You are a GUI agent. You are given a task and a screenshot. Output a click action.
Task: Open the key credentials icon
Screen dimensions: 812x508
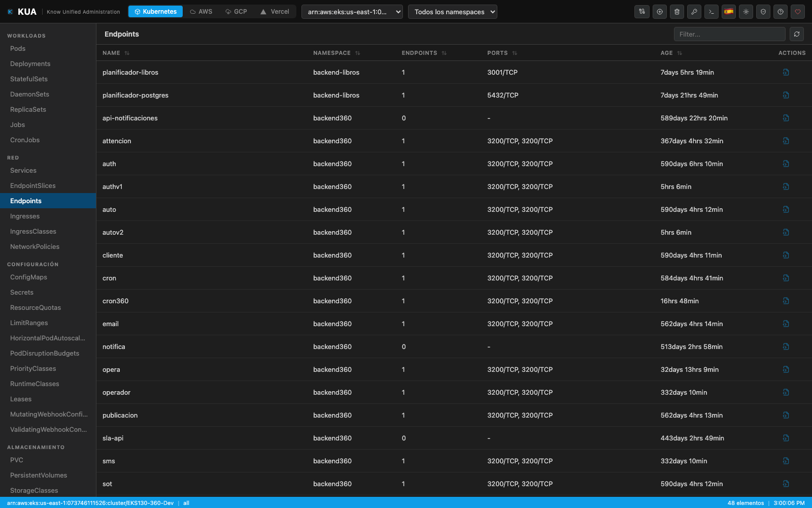pos(694,12)
